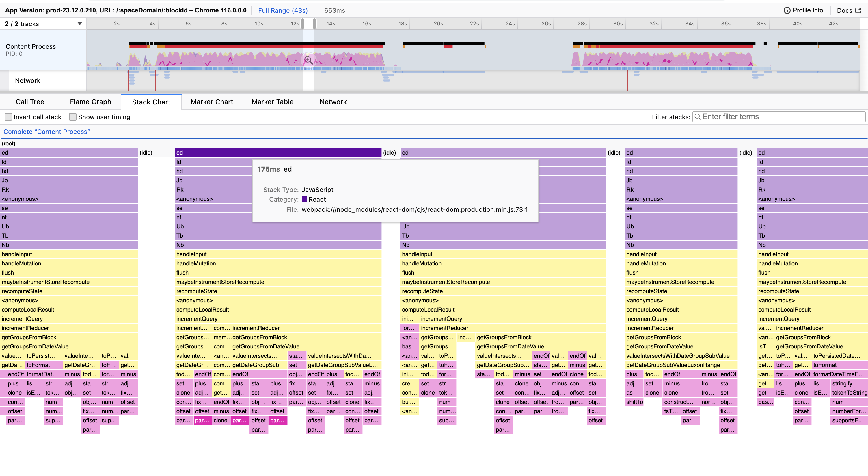Enable Invert call stack checkbox
This screenshot has width=868, height=476.
click(x=8, y=117)
